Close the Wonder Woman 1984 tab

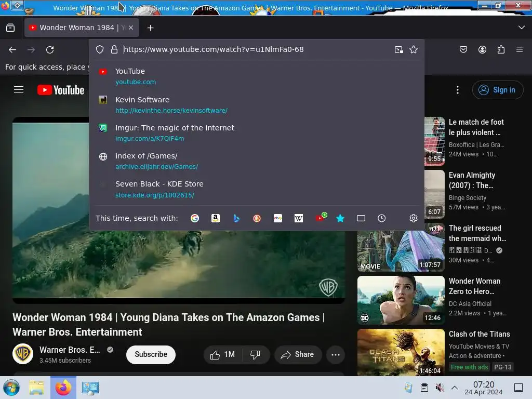[131, 28]
